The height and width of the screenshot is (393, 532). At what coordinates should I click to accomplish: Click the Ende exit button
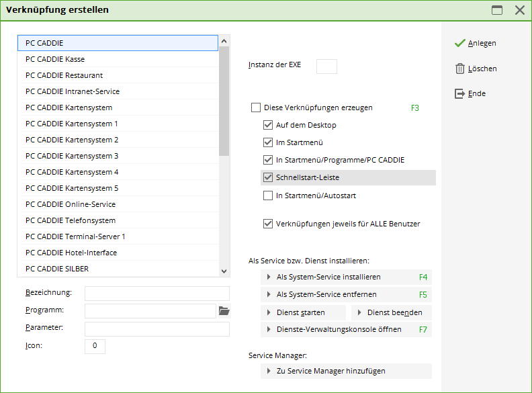(470, 93)
